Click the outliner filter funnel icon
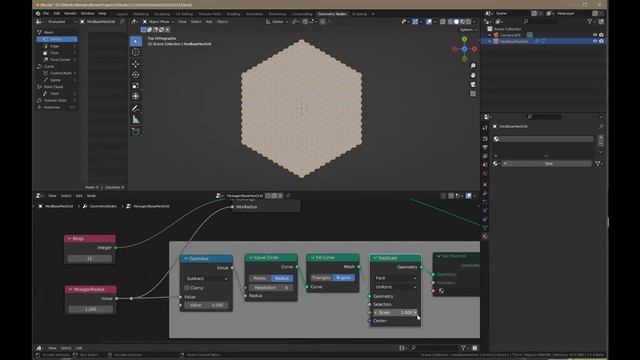Viewport: 640px width, 360px height. [589, 21]
